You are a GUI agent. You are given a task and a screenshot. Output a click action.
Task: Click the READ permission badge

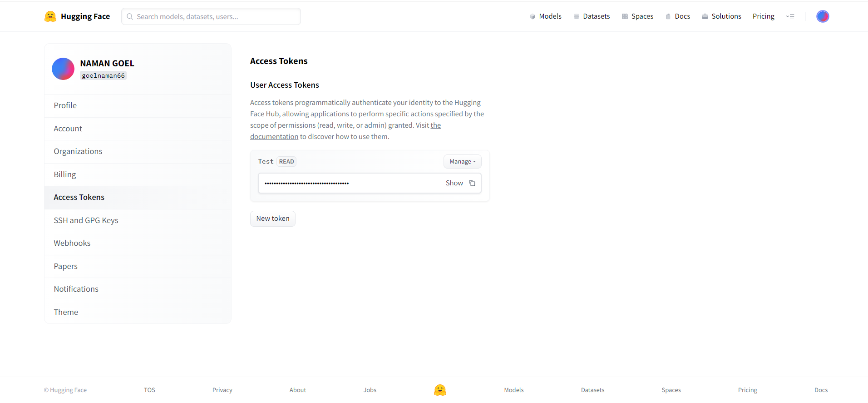pyautogui.click(x=286, y=162)
